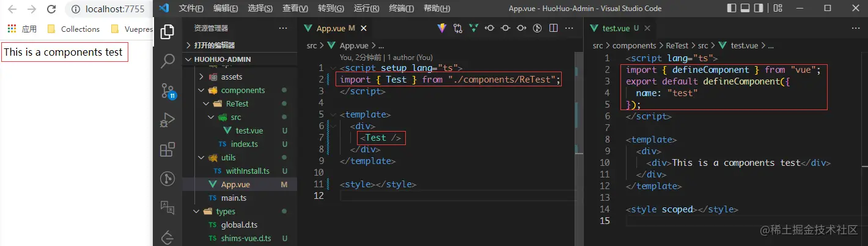Fold the template block at line 5 in App.vue
Viewport: 868px width, 246px height.
click(333, 114)
